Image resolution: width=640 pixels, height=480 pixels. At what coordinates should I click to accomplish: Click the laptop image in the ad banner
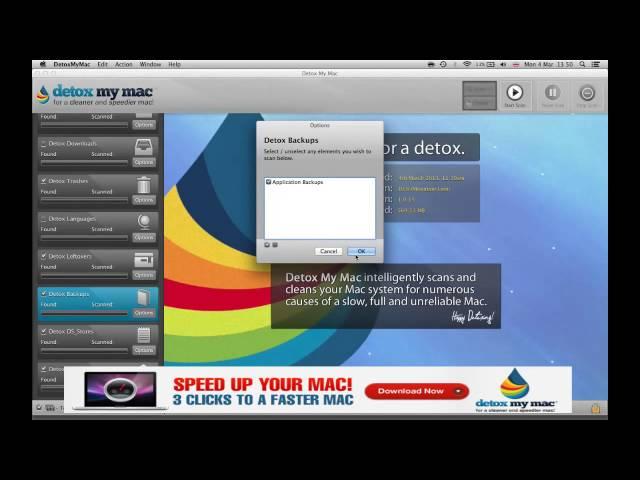(x=120, y=390)
